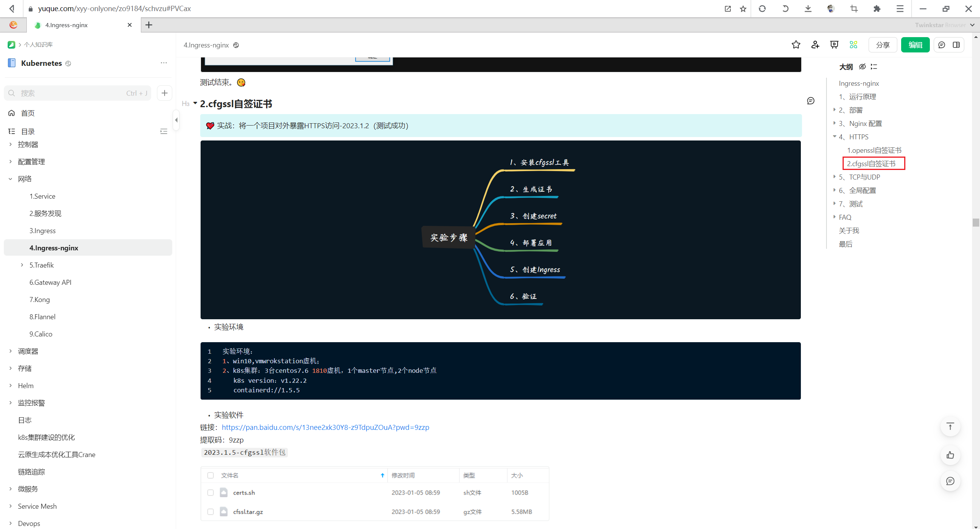Screen dimensions: 980x529
Task: Collapse the 2.cfgssl自签证书 heading section
Action: pyautogui.click(x=195, y=103)
